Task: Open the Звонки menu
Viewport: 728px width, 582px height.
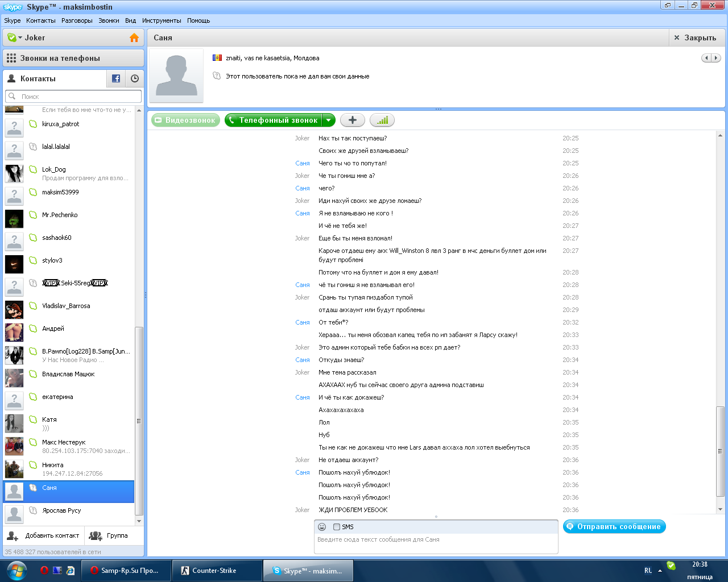Action: click(109, 20)
